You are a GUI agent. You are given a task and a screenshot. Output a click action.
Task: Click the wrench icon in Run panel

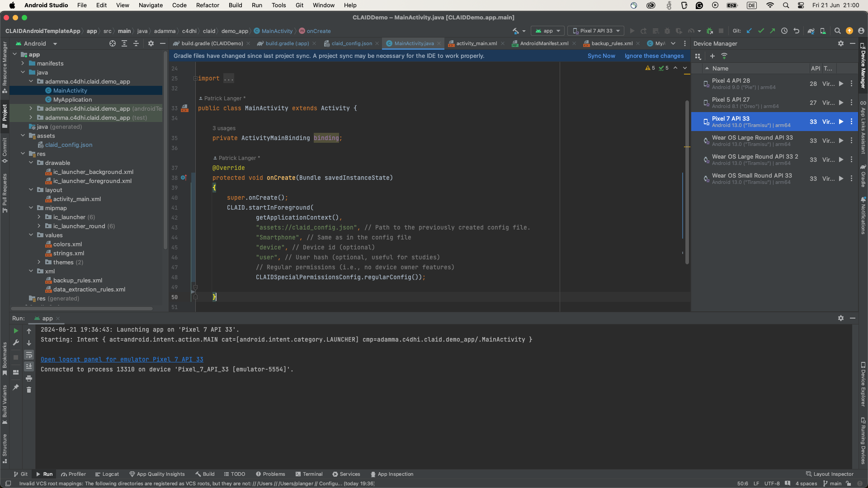(16, 343)
